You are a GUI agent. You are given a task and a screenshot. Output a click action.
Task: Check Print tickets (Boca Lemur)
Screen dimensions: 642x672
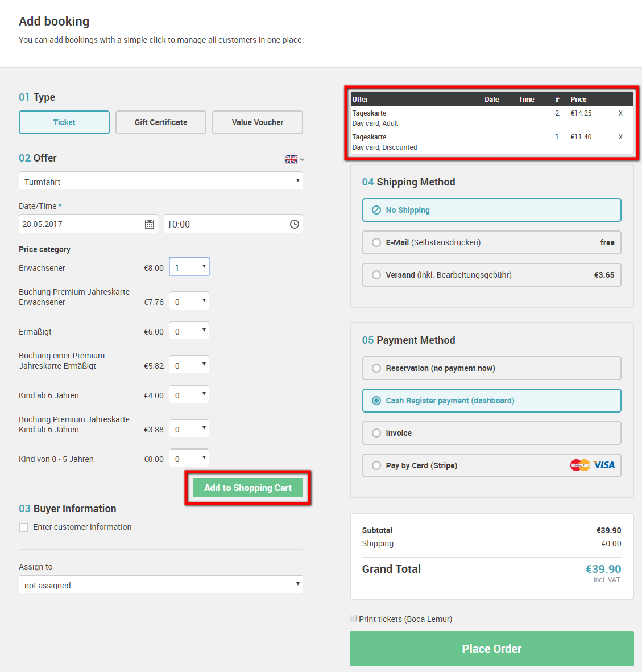(353, 618)
